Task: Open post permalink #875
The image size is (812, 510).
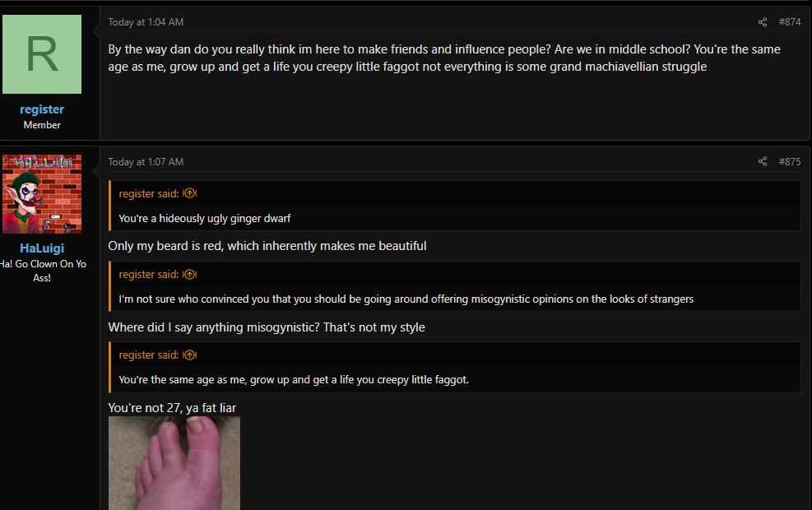Action: (x=789, y=161)
